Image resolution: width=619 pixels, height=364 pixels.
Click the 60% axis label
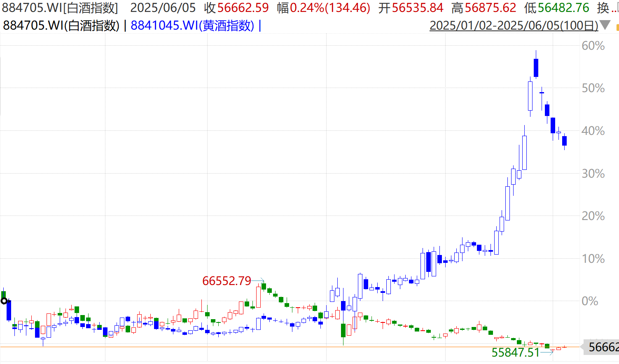pos(593,46)
